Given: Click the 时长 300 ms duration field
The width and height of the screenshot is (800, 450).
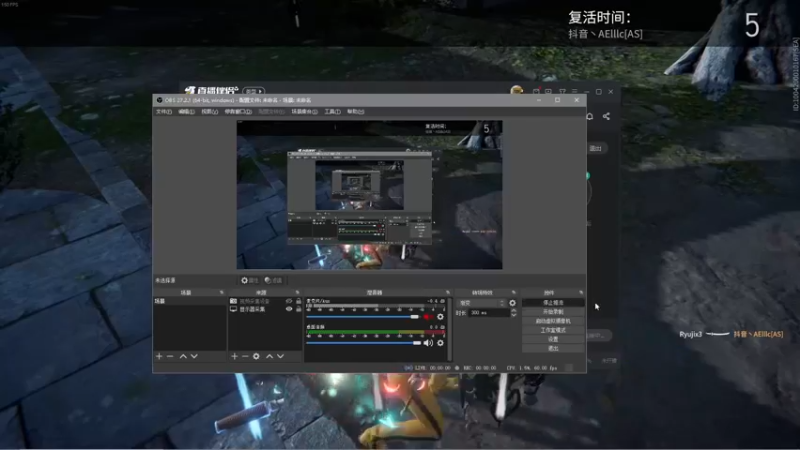Looking at the screenshot, I should [489, 313].
